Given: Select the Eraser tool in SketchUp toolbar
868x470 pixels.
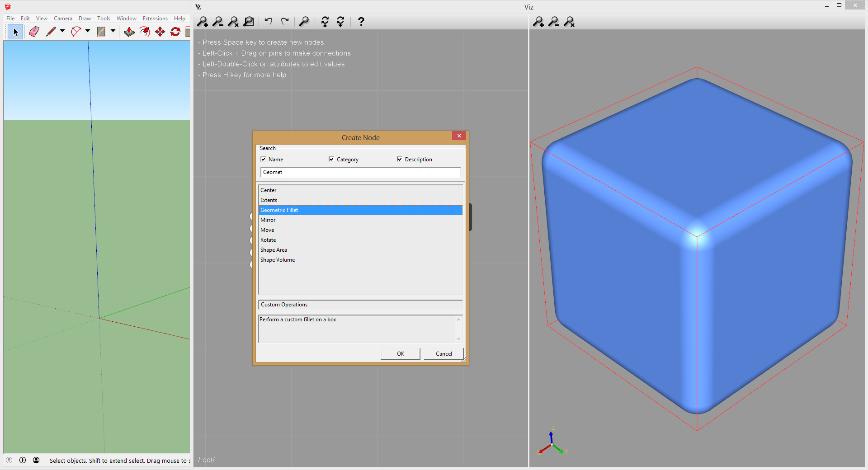Looking at the screenshot, I should (34, 32).
